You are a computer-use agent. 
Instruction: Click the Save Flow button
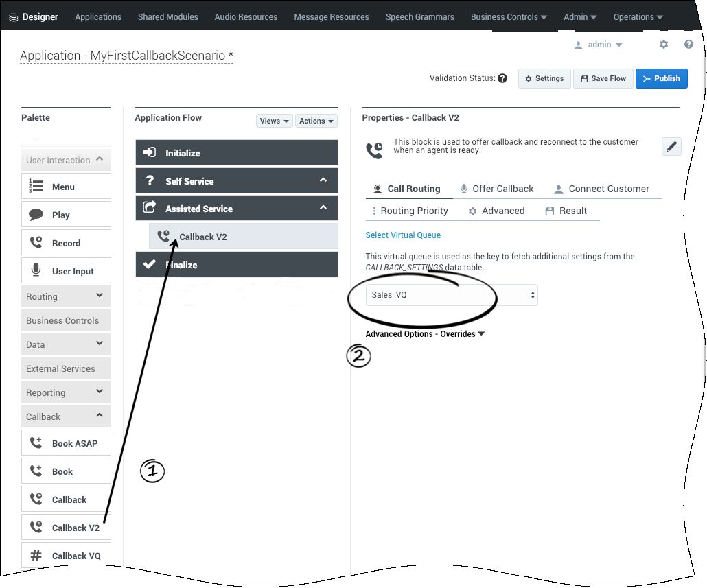pos(603,78)
